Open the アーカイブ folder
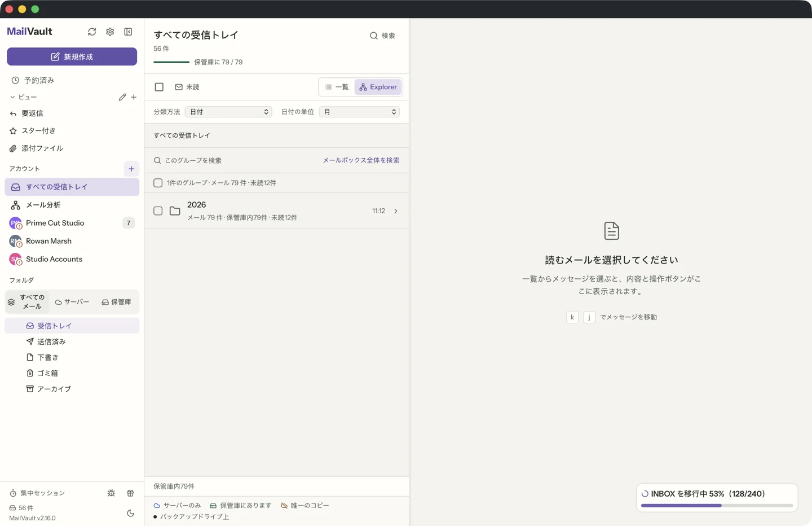The width and height of the screenshot is (812, 526). 72,389
